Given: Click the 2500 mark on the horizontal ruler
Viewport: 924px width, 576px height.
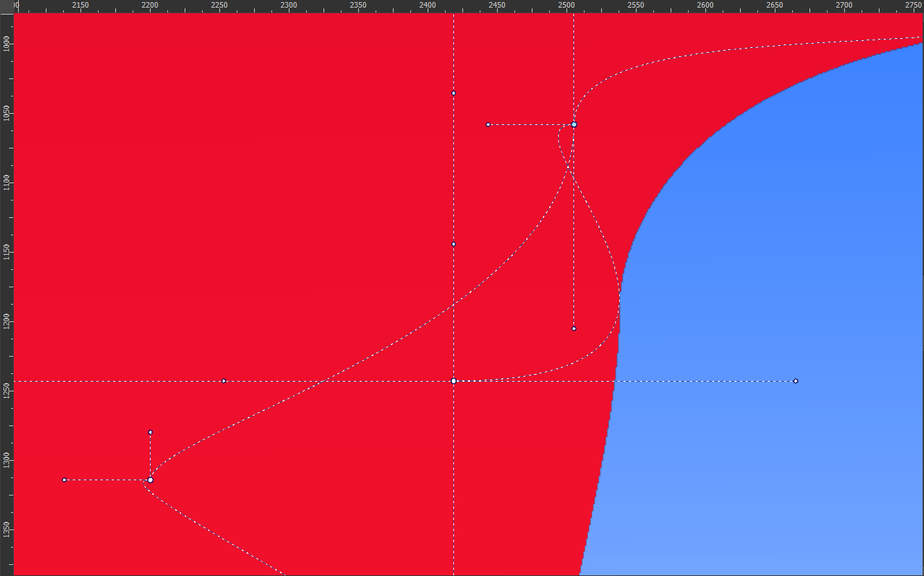Looking at the screenshot, I should pyautogui.click(x=566, y=6).
